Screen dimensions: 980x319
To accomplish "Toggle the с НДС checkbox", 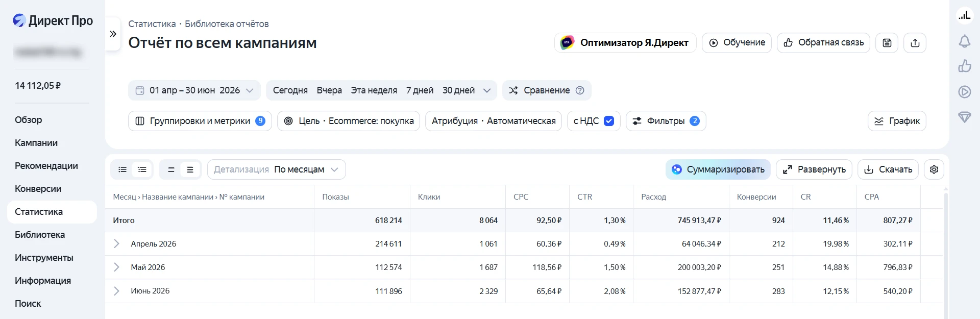I will pyautogui.click(x=609, y=121).
